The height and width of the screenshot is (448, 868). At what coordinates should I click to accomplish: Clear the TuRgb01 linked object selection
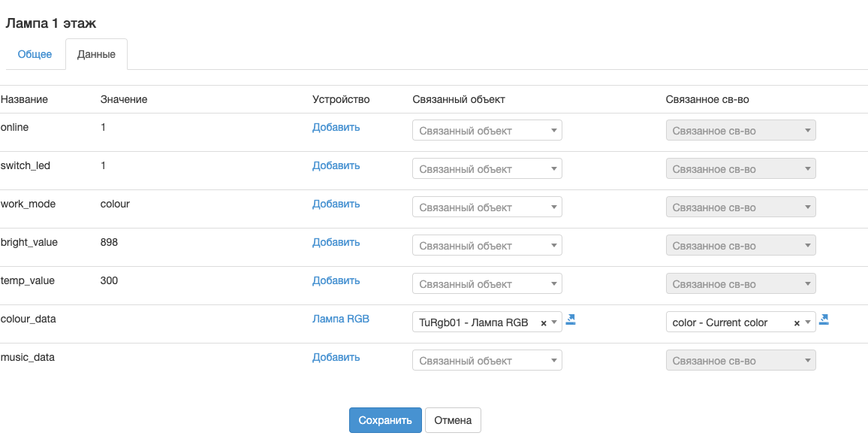(x=544, y=323)
